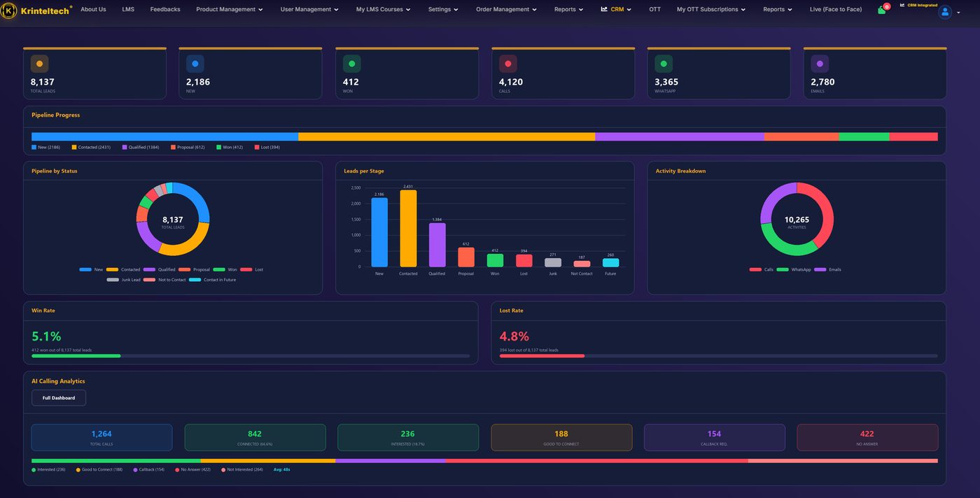Screen dimensions: 980x498
Task: Click the purple Qualified segment of Pipeline Progress
Action: tap(680, 136)
